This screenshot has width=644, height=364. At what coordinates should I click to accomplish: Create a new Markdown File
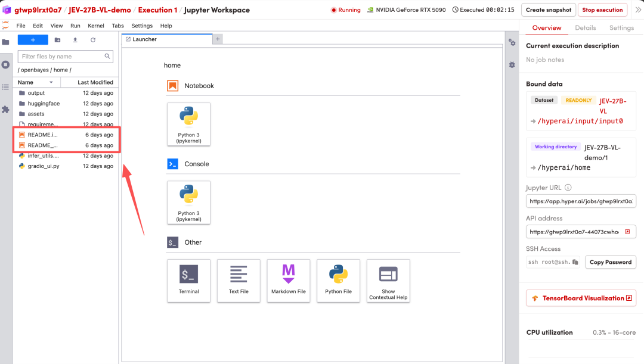point(289,281)
